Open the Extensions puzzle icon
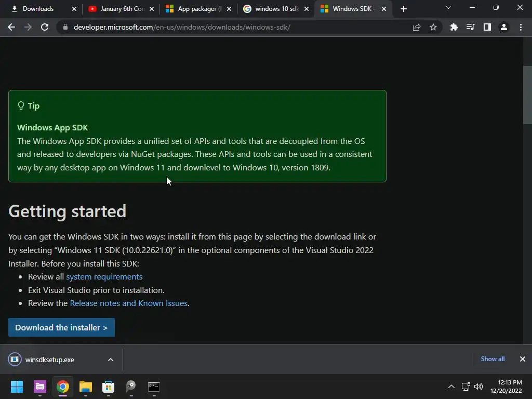The width and height of the screenshot is (532, 399). pos(454,27)
